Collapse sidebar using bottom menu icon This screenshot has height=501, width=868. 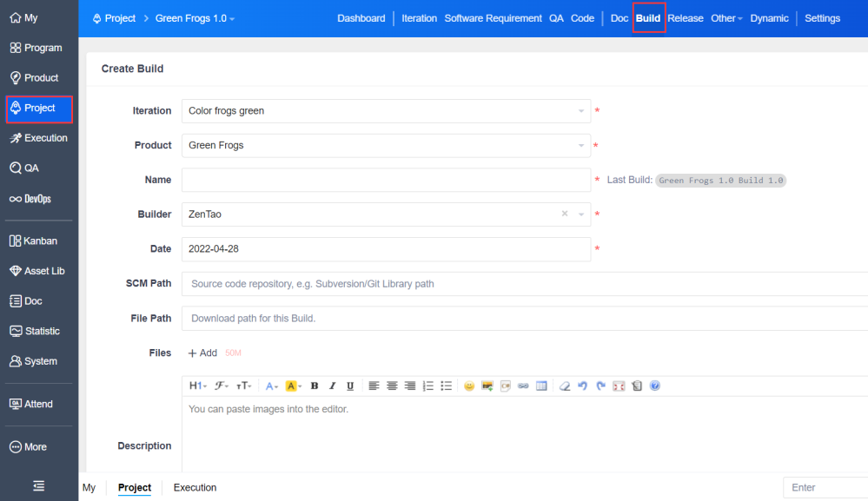(x=38, y=485)
